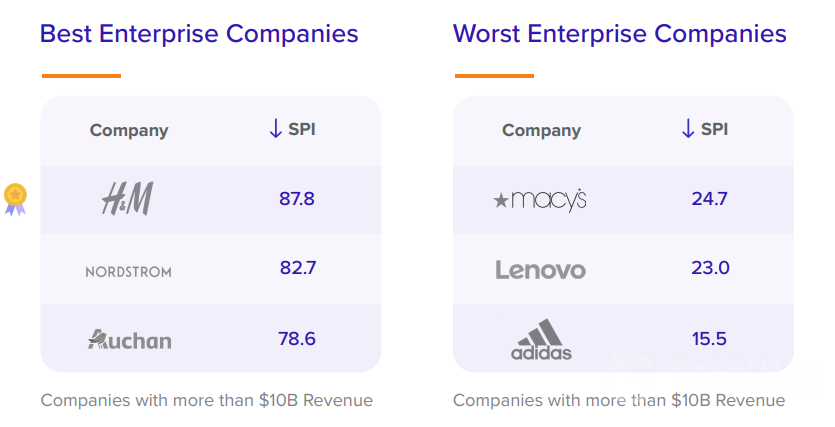Click the Auchan logo
Viewport: 835px width, 427px height.
(x=129, y=340)
